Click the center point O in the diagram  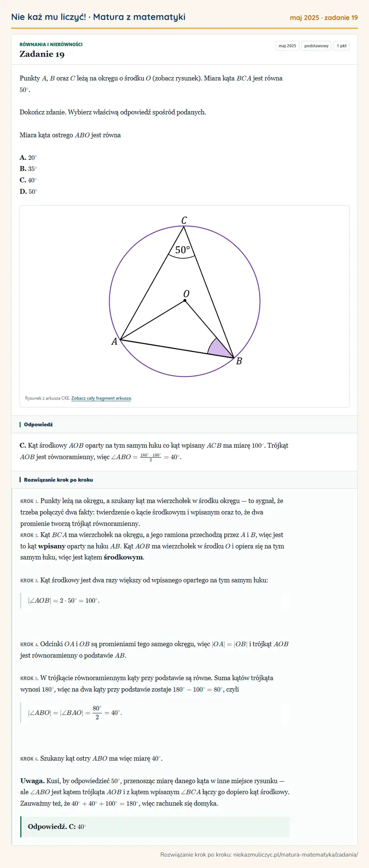[x=185, y=301]
